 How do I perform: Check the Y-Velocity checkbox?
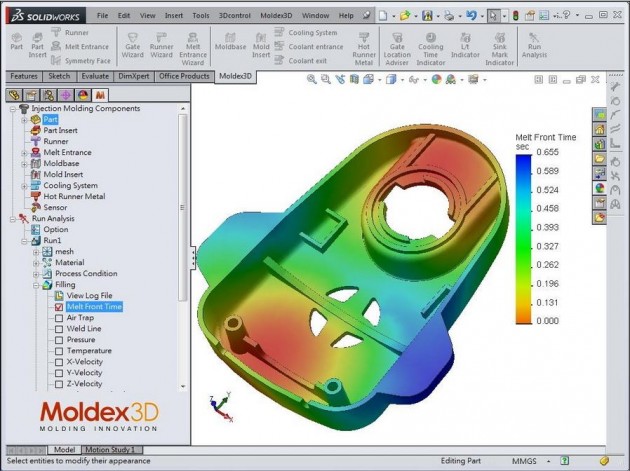pyautogui.click(x=59, y=373)
